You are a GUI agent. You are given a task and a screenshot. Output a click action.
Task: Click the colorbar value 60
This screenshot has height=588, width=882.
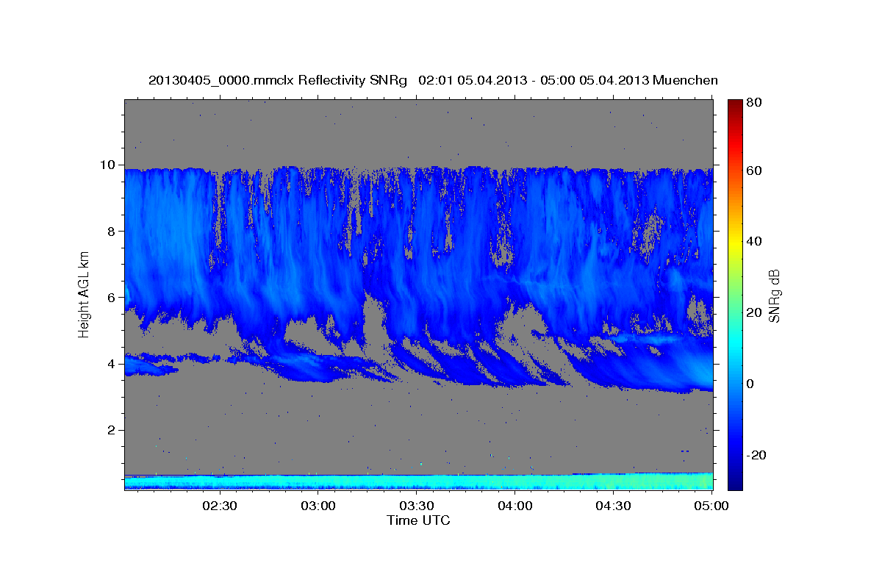tap(754, 171)
